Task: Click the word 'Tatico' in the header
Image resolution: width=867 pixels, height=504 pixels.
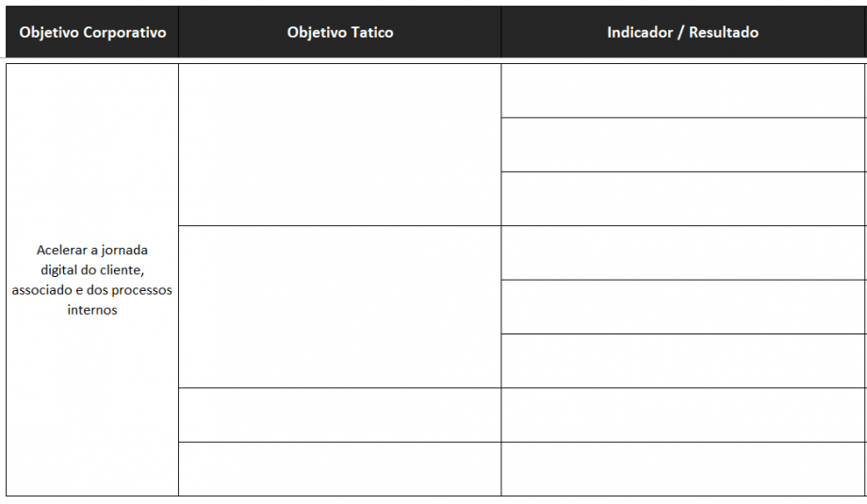Action: (x=370, y=32)
